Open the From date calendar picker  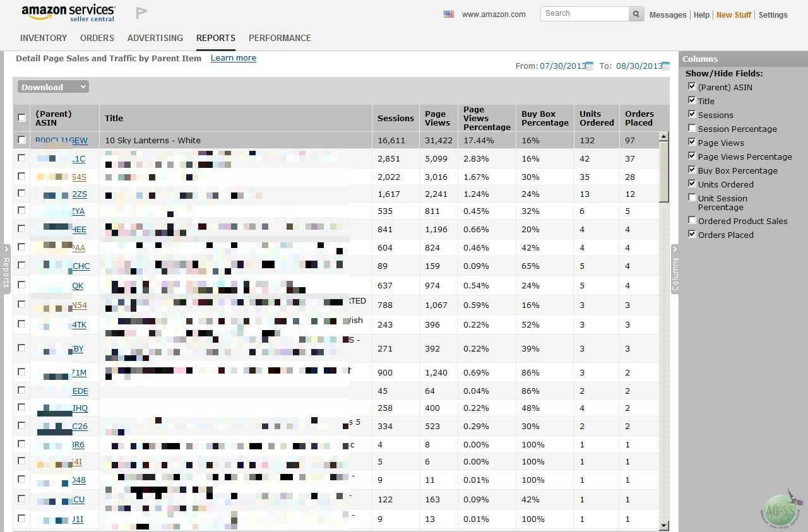coord(589,66)
